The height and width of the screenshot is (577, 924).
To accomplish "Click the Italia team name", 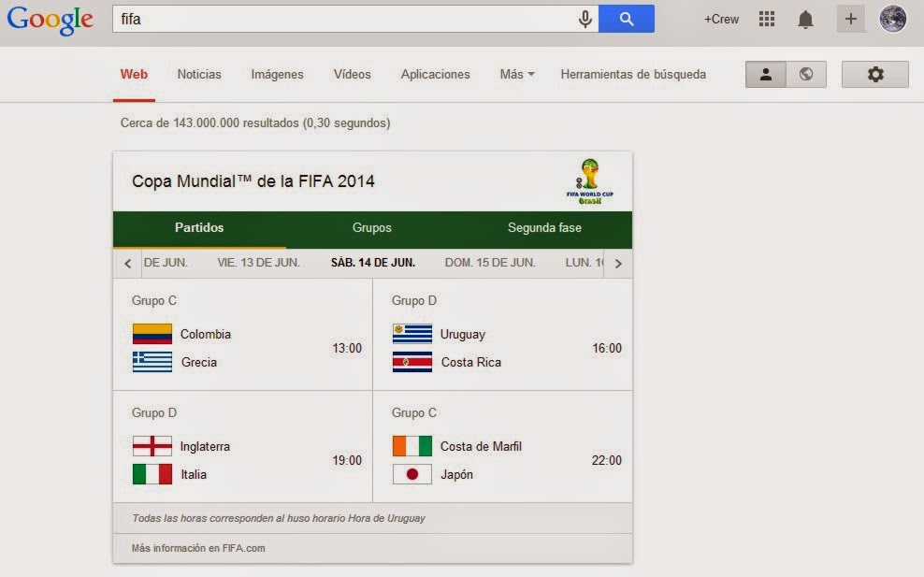I will 194,474.
